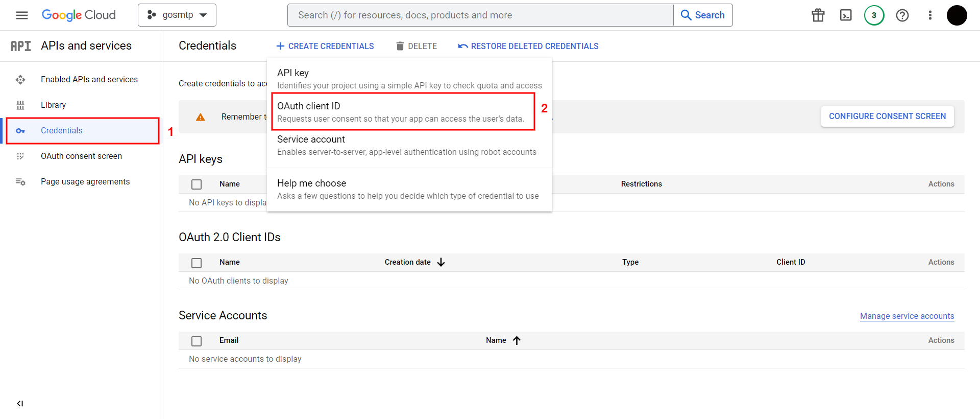The width and height of the screenshot is (980, 419).
Task: Click the Service Accounts heading
Action: (x=223, y=315)
